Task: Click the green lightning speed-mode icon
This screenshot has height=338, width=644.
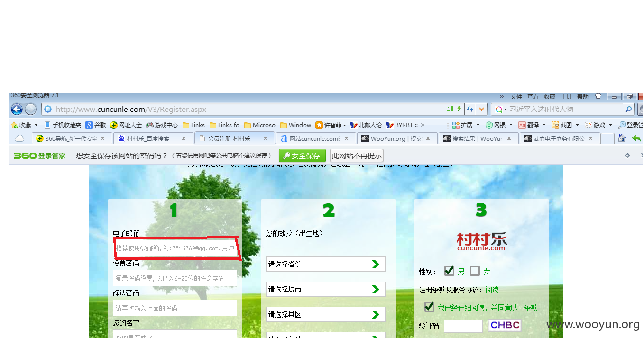Action: point(459,109)
